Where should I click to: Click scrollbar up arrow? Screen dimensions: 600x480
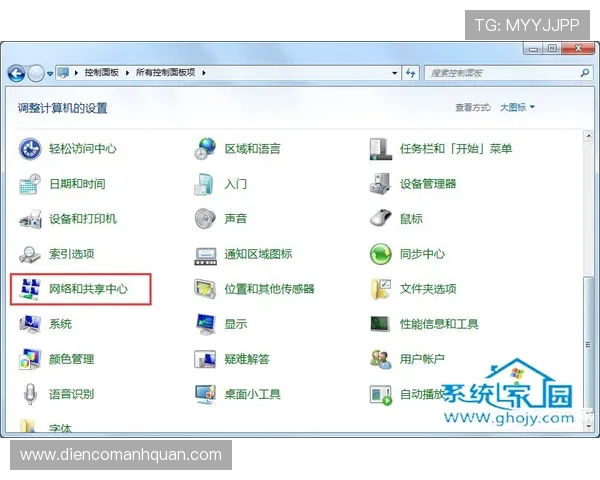pos(589,136)
